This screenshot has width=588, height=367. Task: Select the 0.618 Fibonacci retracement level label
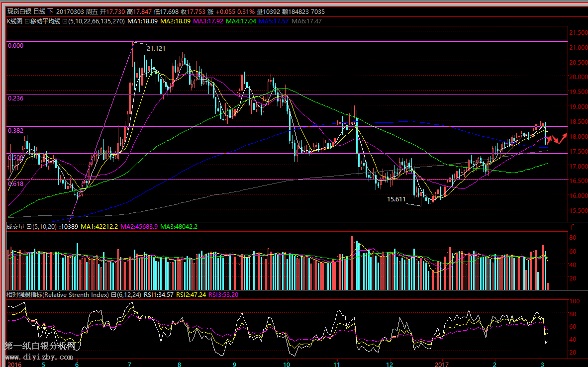(15, 183)
